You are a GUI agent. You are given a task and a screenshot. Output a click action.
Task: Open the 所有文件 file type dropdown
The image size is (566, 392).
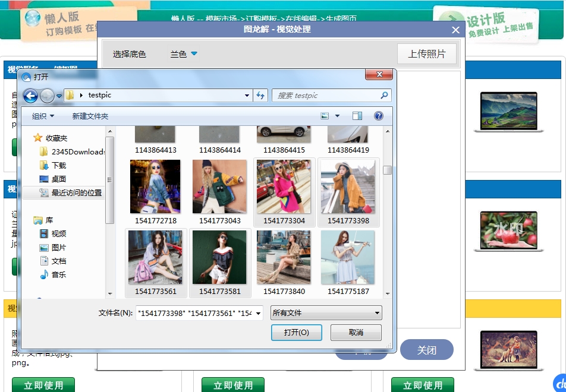click(326, 312)
